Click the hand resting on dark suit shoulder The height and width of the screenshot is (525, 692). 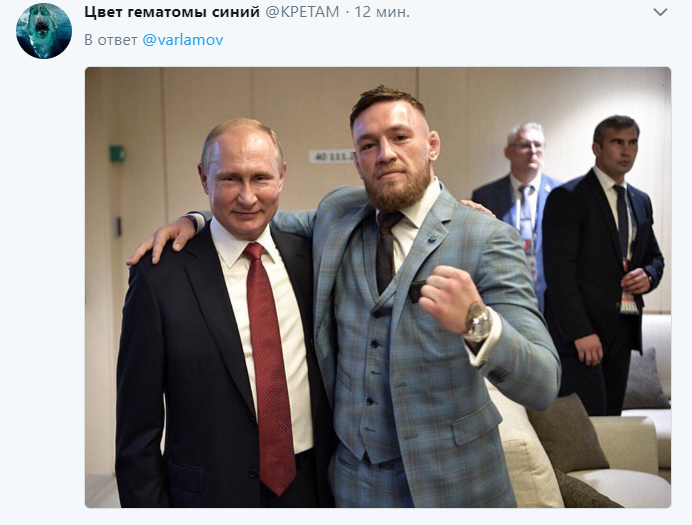pyautogui.click(x=163, y=238)
